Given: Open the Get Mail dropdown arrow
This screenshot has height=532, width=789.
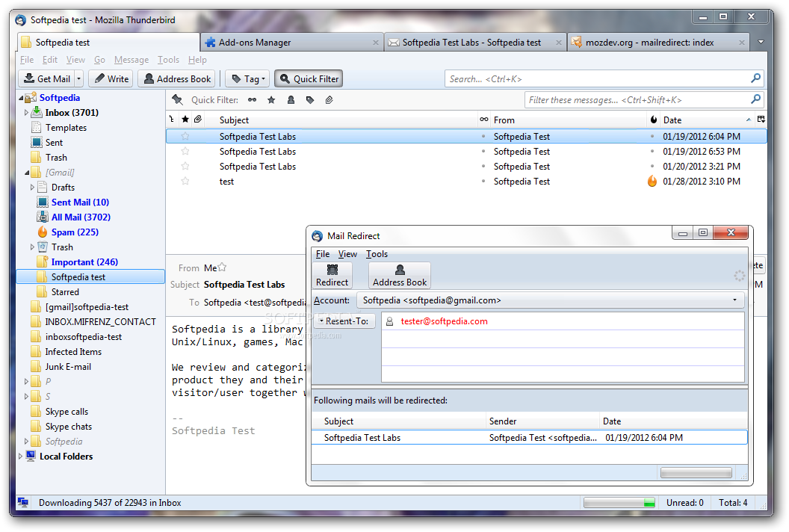Looking at the screenshot, I should click(x=79, y=79).
